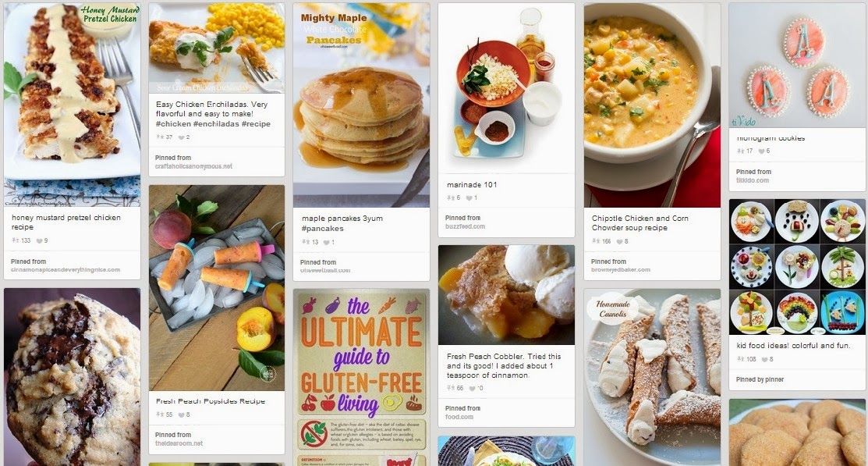Click the repin icon under kid food ideas pin

(740, 359)
